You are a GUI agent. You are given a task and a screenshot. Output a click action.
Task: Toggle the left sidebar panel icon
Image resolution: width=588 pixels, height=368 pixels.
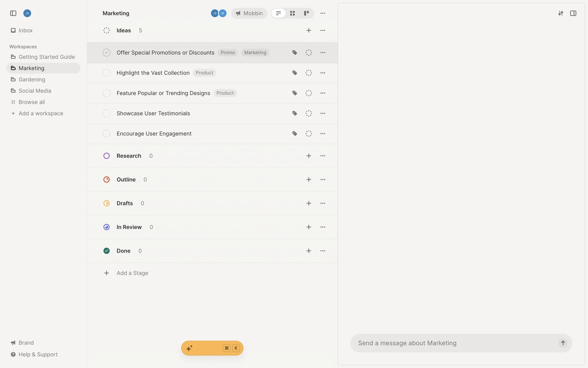click(x=13, y=13)
